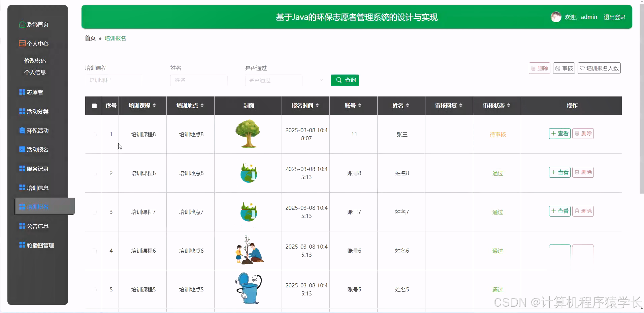The height and width of the screenshot is (313, 644).
Task: Click the 志愿者 sidebar icon
Action: [x=21, y=92]
